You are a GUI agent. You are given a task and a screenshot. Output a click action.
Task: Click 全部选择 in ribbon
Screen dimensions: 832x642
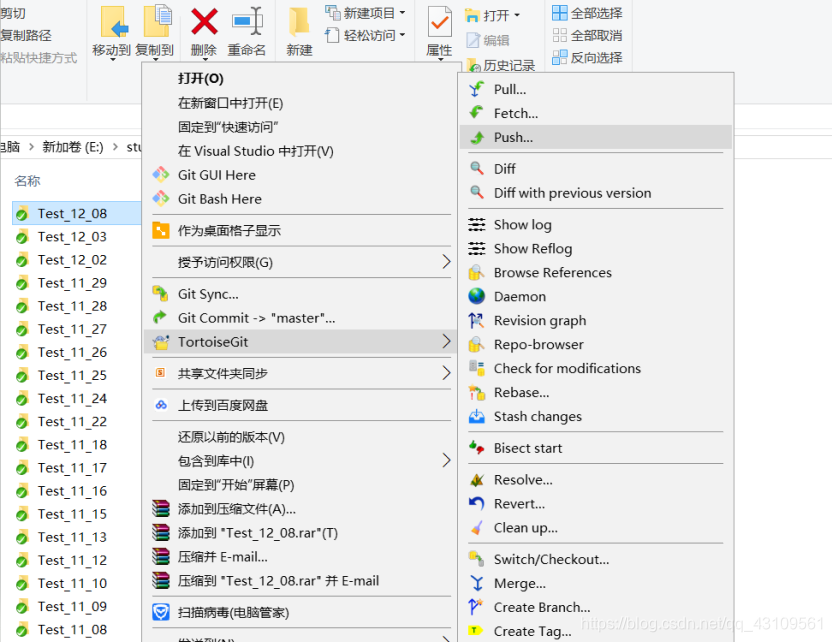click(x=587, y=13)
